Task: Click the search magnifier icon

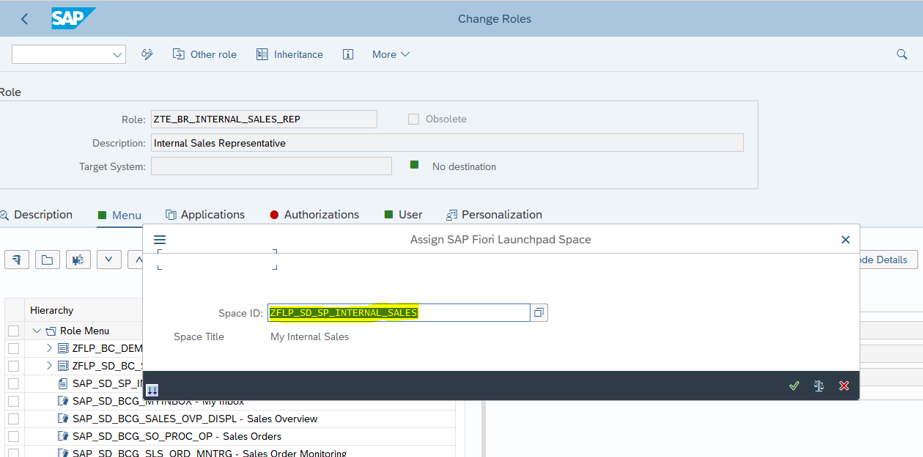Action: pyautogui.click(x=902, y=54)
